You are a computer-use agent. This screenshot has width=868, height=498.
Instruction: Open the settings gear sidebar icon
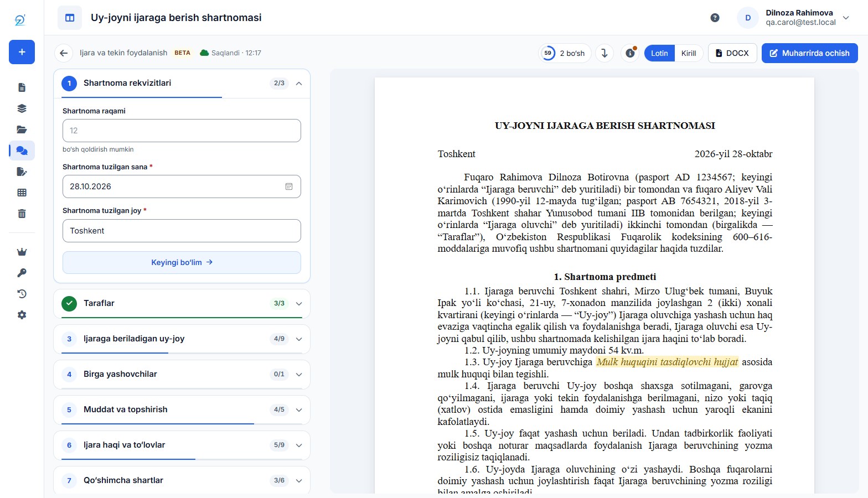coord(22,315)
